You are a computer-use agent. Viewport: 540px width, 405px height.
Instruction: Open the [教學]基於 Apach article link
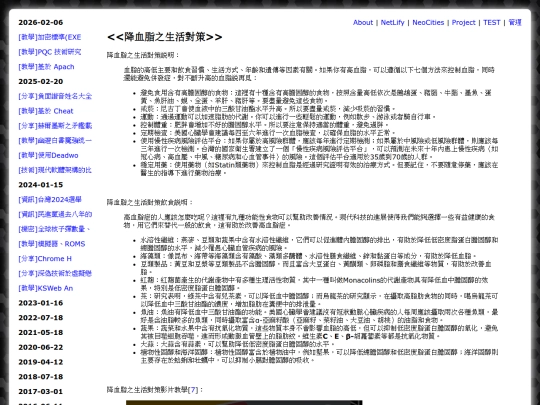tap(46, 67)
